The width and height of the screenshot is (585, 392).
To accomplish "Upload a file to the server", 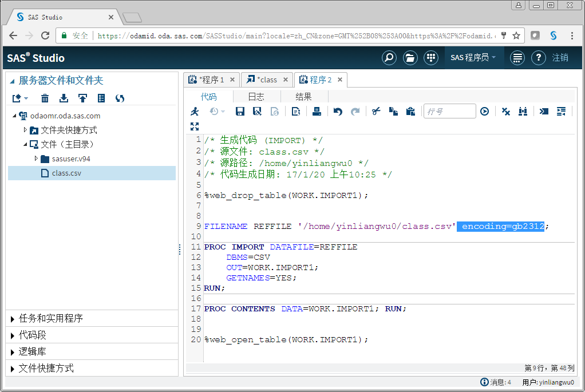I will [83, 98].
